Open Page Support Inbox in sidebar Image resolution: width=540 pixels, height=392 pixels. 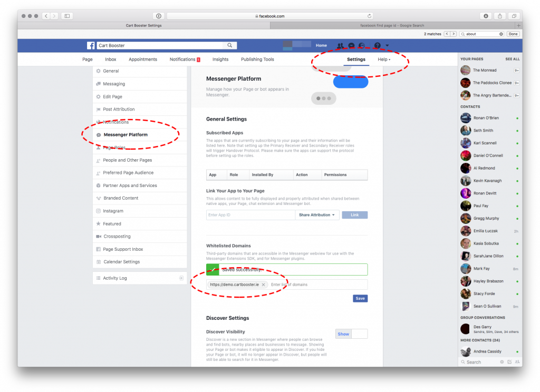pos(140,249)
